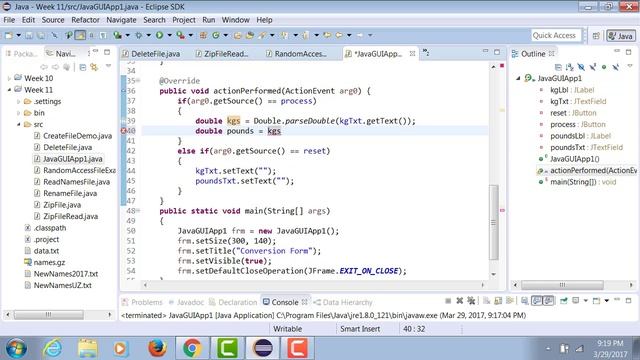Click the New Java Class green C icon
This screenshot has height=360, width=640.
(x=216, y=36)
